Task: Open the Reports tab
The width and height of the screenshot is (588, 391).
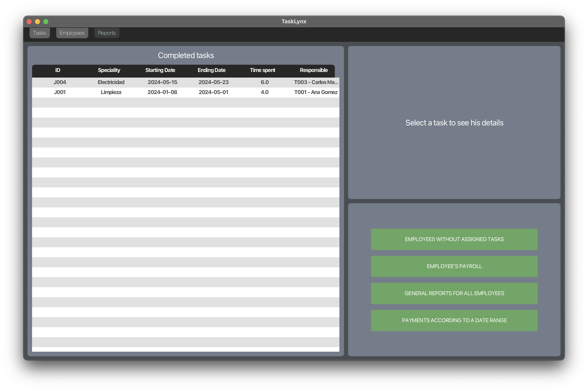Action: click(107, 33)
